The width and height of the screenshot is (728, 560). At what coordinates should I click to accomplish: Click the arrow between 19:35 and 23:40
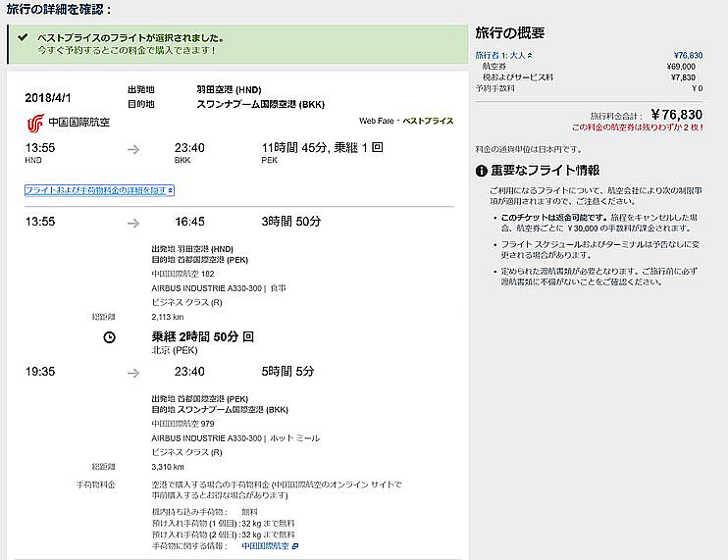click(x=133, y=373)
